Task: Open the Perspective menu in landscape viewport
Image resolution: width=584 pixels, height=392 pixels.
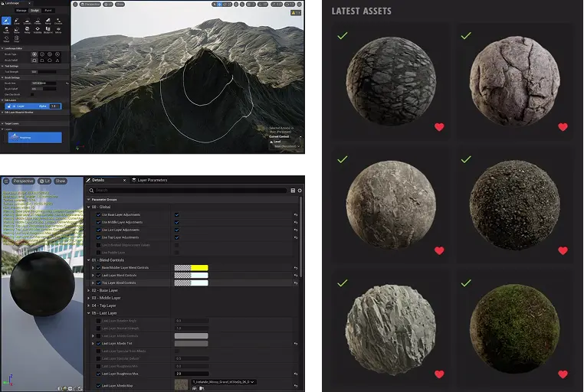Action: (90, 4)
